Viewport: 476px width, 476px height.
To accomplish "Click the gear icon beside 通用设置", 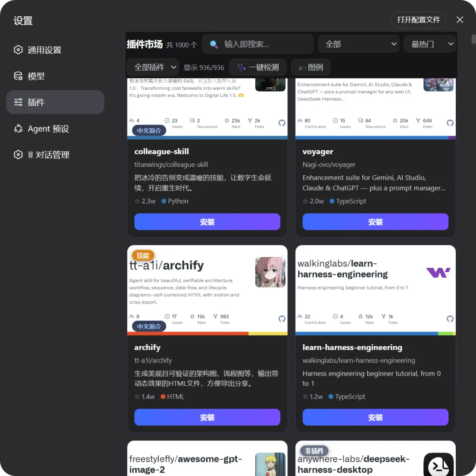I will (18, 50).
